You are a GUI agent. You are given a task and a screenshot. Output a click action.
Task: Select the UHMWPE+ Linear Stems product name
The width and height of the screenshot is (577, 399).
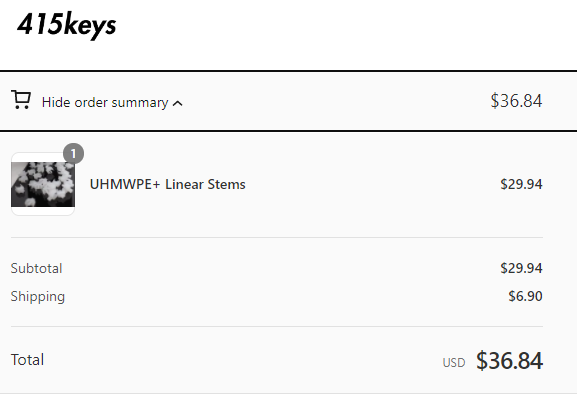tap(167, 184)
